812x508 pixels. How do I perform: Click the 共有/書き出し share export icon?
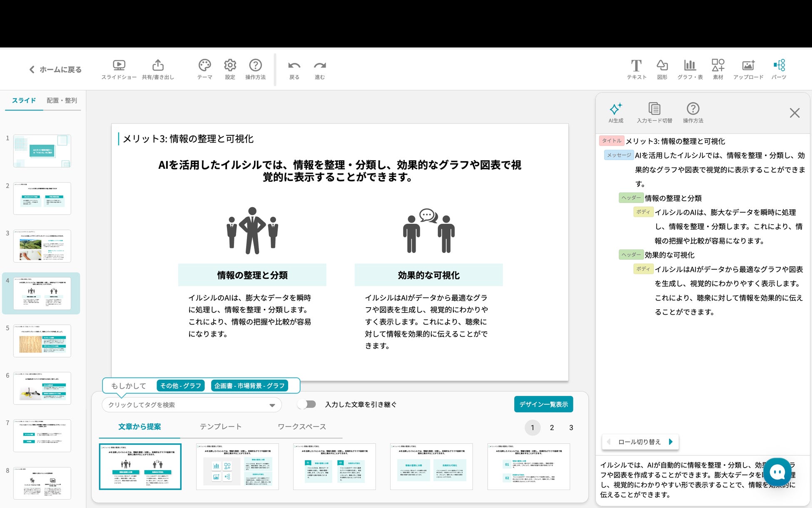158,65
